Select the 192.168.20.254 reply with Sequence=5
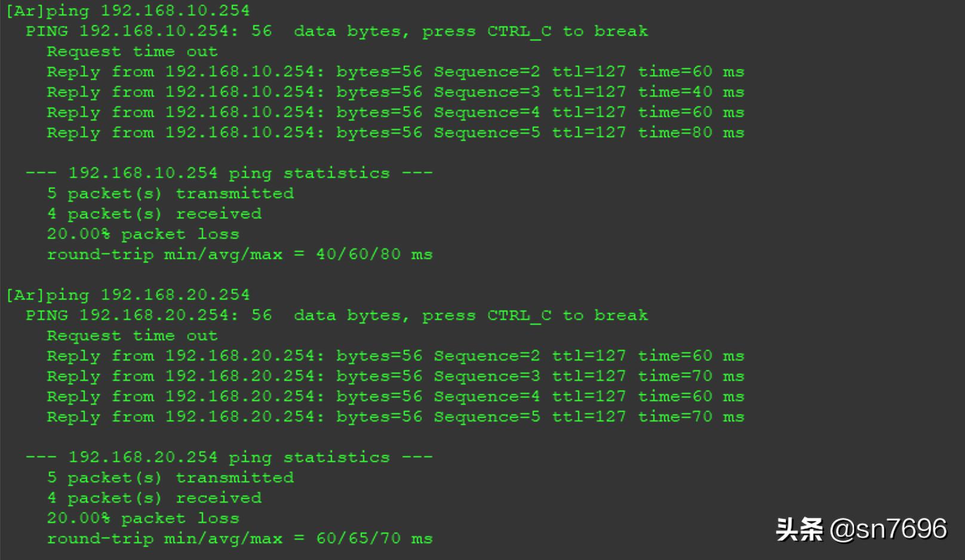This screenshot has width=965, height=560. click(x=395, y=417)
